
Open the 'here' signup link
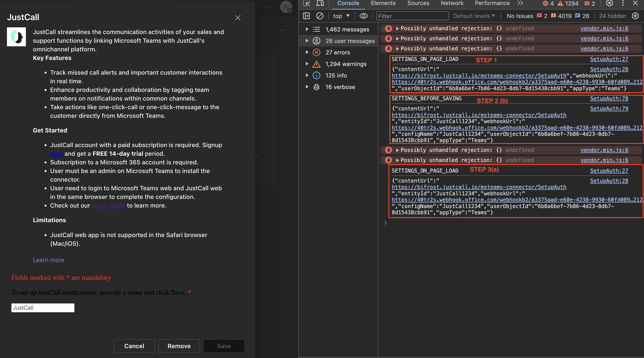[x=56, y=154]
